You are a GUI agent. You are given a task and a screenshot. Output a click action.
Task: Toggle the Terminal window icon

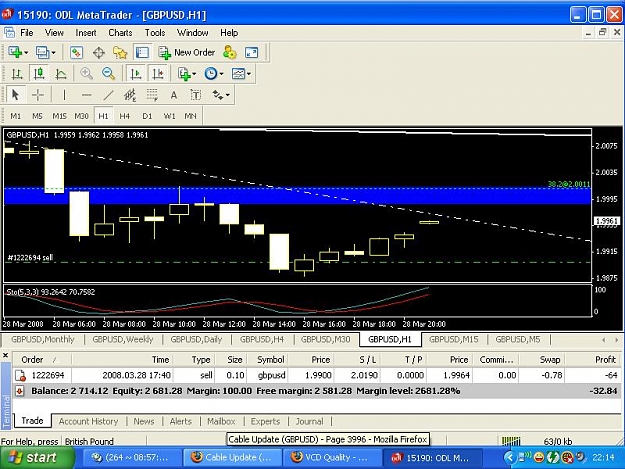(142, 52)
